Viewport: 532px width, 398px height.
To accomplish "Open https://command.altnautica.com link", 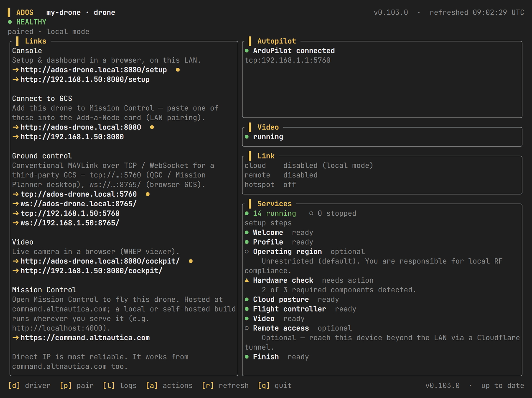I will pyautogui.click(x=85, y=338).
